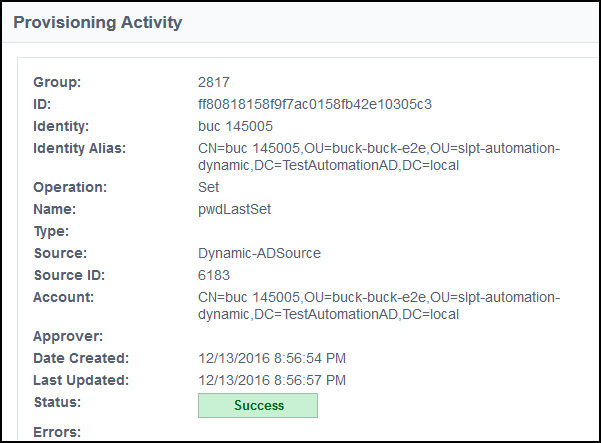Click the Errors field label
The height and width of the screenshot is (443, 601).
pos(56,432)
